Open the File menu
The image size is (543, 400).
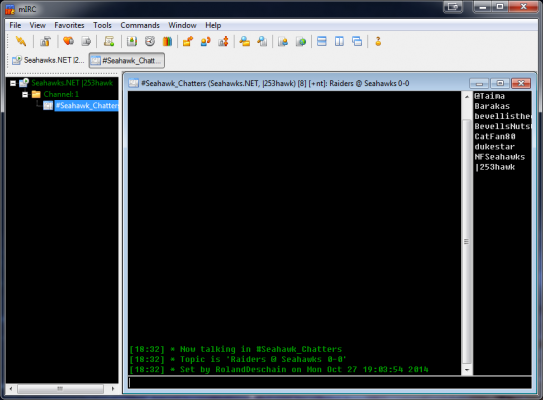coord(15,25)
